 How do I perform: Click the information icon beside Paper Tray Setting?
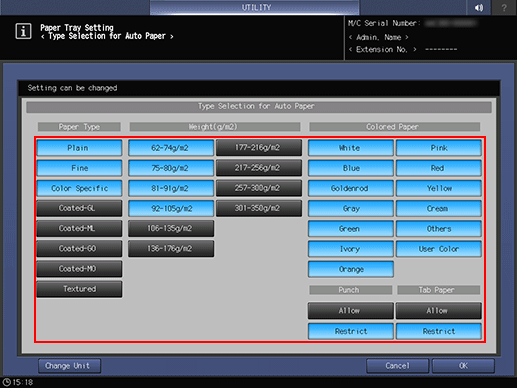[23, 32]
